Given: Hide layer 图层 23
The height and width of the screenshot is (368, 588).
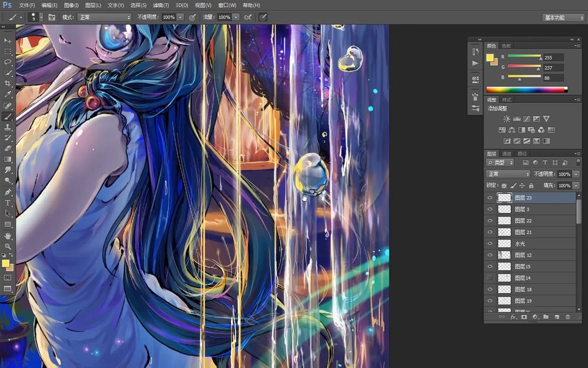Looking at the screenshot, I should (490, 198).
